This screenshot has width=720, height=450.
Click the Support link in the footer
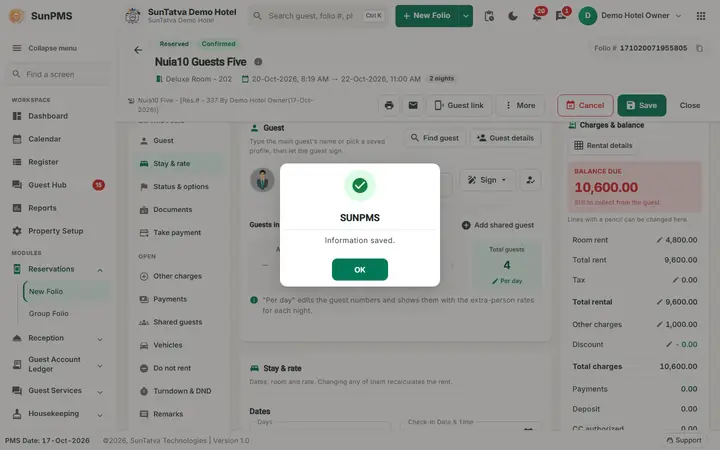(684, 440)
